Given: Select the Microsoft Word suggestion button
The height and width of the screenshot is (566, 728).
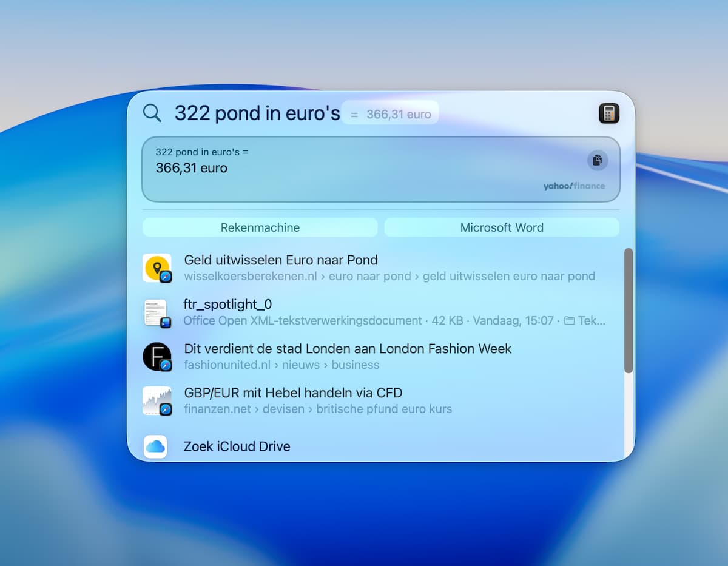Looking at the screenshot, I should point(502,227).
